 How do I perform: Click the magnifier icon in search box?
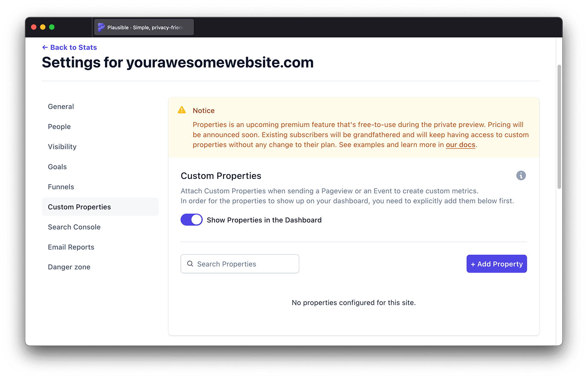[190, 264]
